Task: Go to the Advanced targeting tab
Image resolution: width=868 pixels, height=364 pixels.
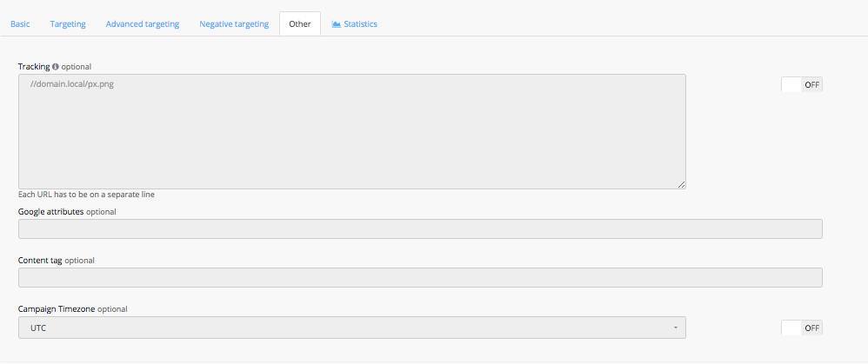Action: pyautogui.click(x=143, y=24)
